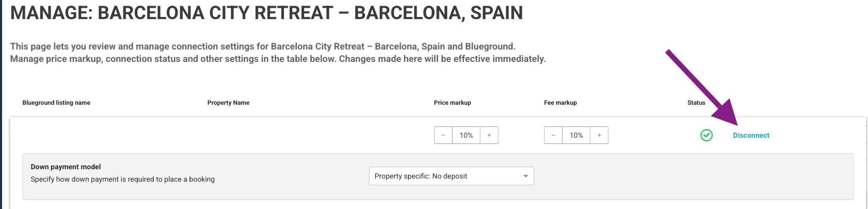Click the green connected status checkmark icon

[x=706, y=135]
